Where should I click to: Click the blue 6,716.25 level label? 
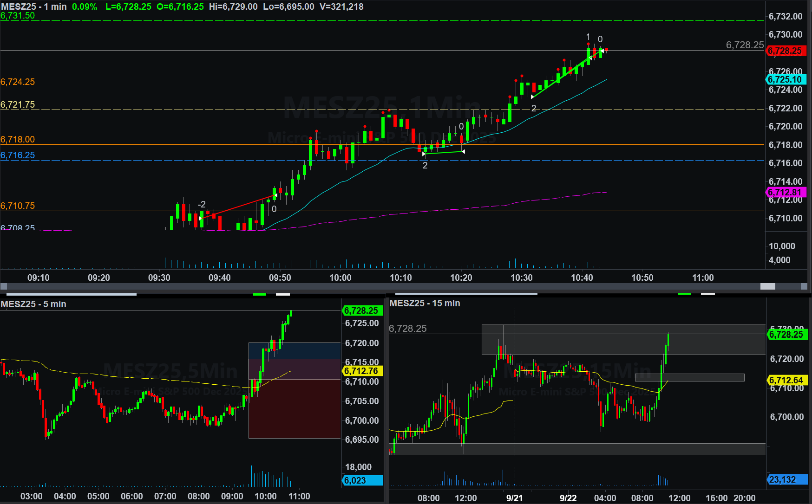pos(18,155)
